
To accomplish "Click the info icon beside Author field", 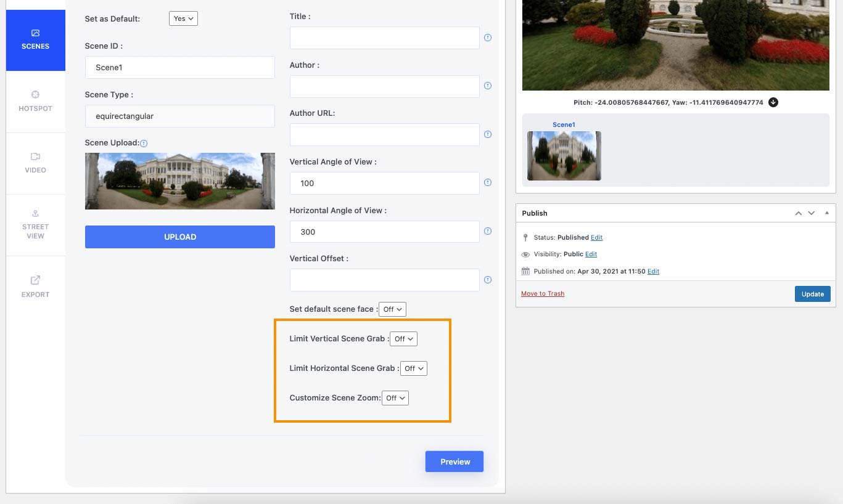I will click(x=488, y=86).
